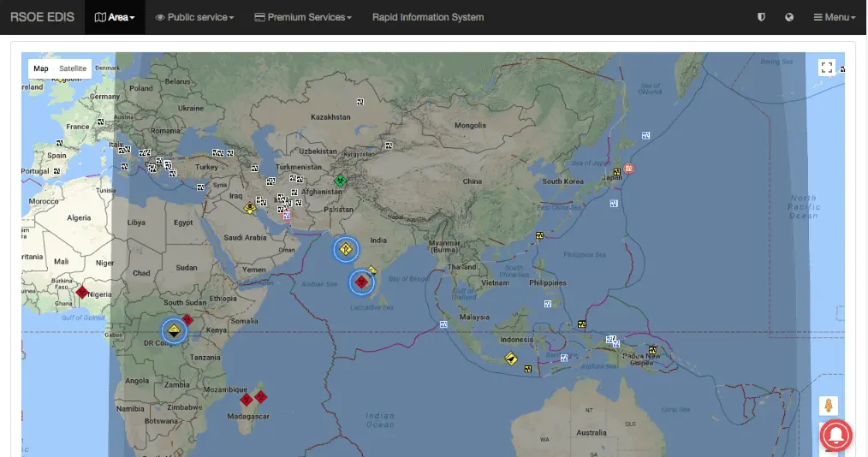
Task: Click the red circular event marker near Japan
Action: 628,169
